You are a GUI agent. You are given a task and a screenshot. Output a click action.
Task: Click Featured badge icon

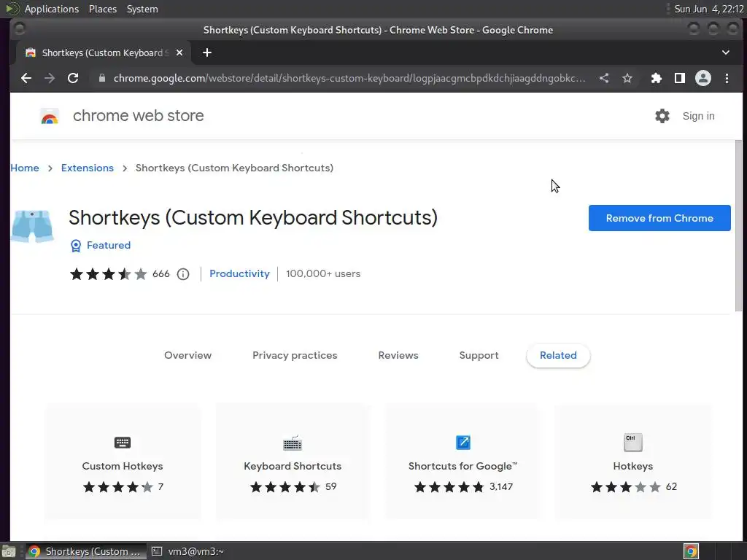click(76, 246)
